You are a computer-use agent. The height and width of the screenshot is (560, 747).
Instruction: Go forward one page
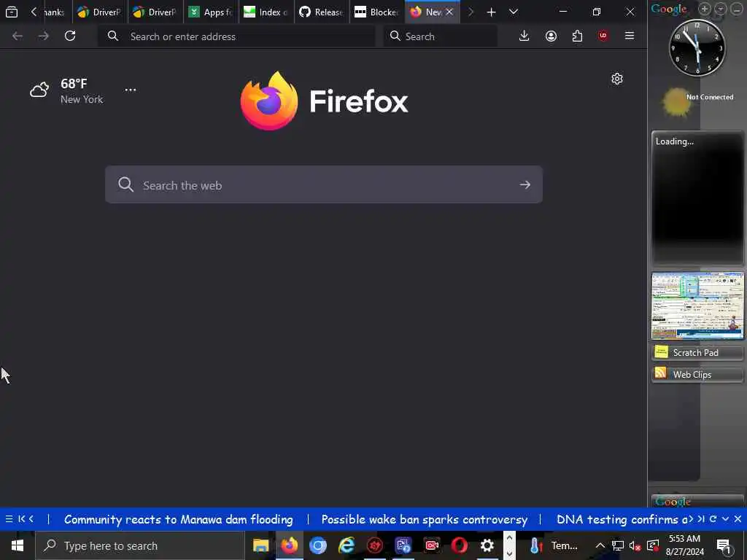pyautogui.click(x=43, y=36)
